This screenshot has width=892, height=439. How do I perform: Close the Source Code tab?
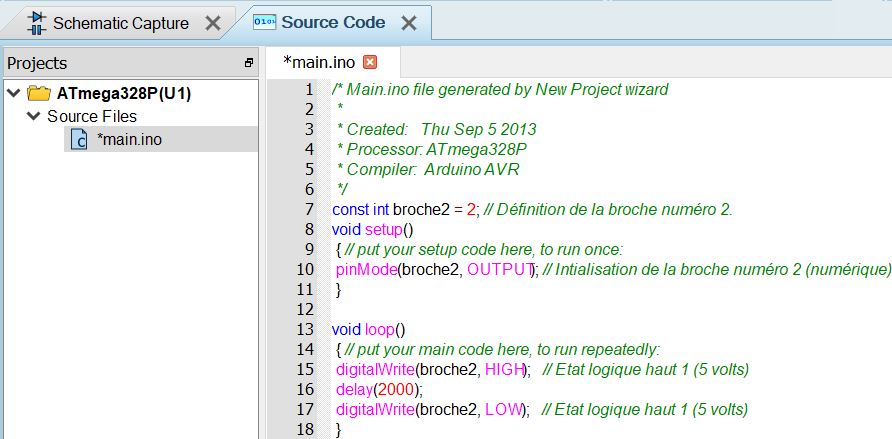click(408, 23)
